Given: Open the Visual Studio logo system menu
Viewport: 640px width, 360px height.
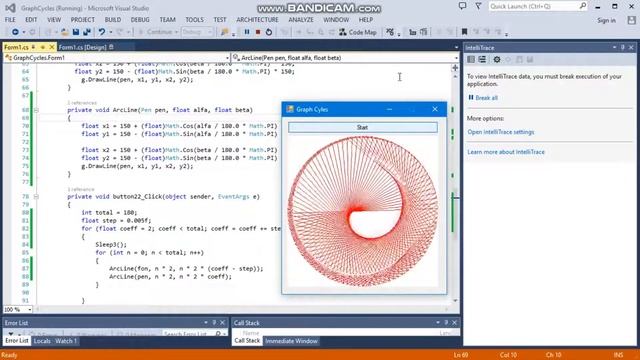Looking at the screenshot, I should pos(10,7).
